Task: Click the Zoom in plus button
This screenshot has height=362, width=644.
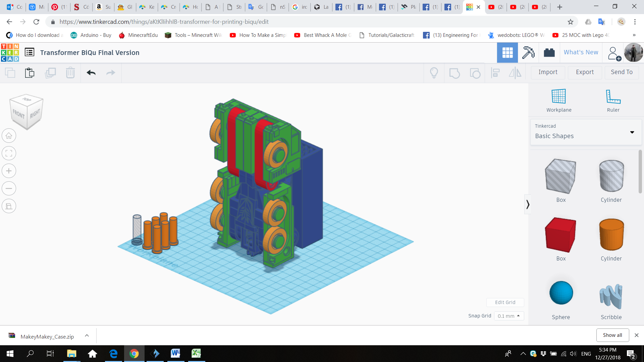Action: point(9,171)
